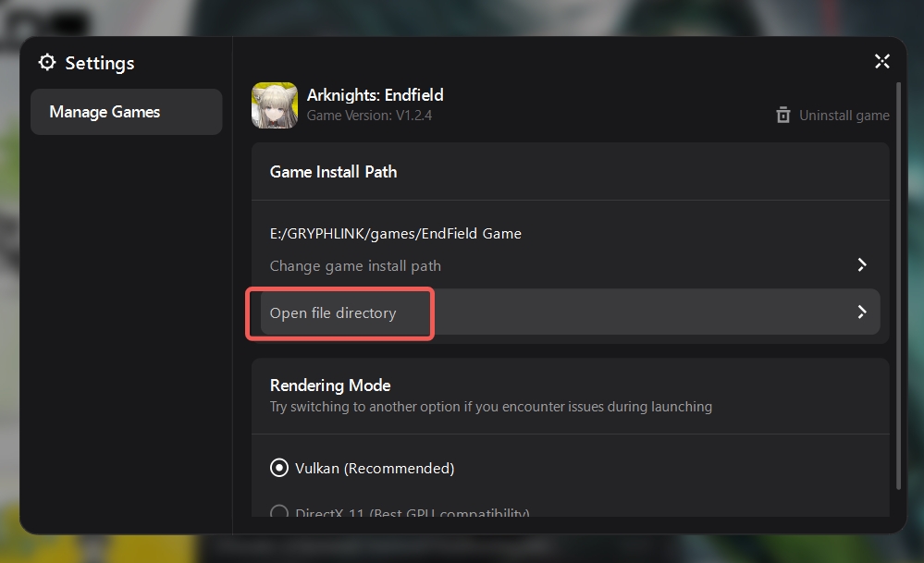This screenshot has height=563, width=924.
Task: Click the Game Install Path heading
Action: 333,172
